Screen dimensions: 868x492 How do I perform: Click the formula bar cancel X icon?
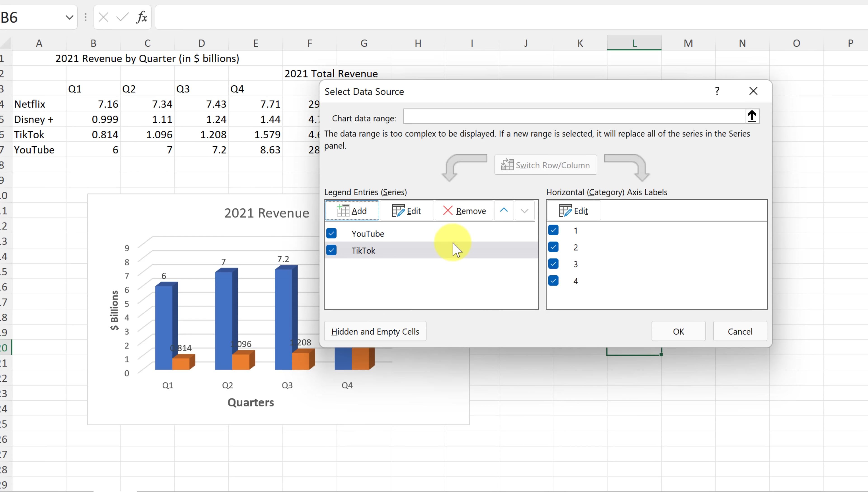(103, 17)
